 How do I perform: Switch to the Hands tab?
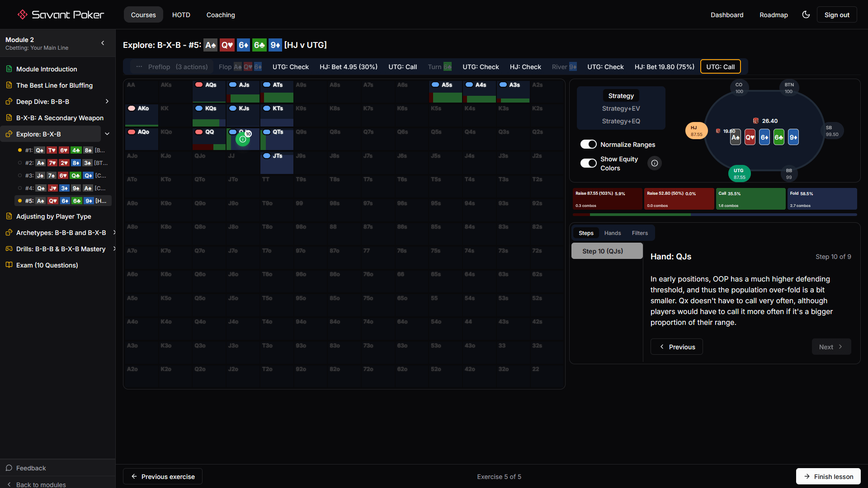coord(612,233)
